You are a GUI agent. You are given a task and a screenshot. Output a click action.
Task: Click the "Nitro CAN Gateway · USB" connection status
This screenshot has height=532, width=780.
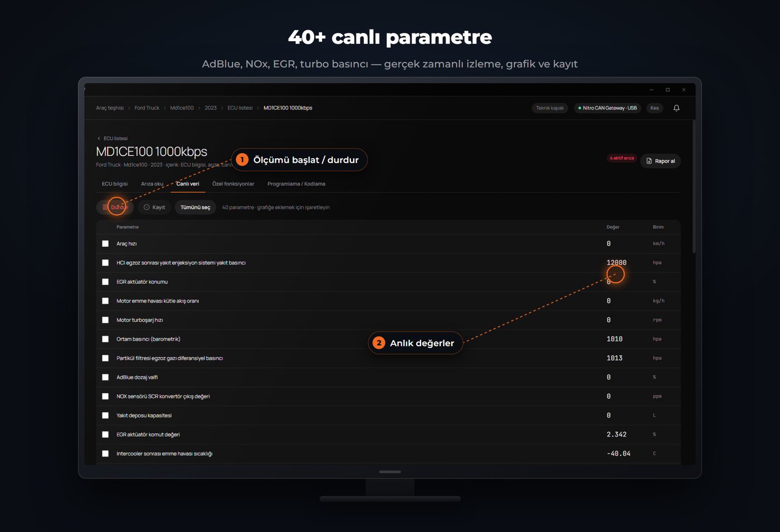point(608,108)
